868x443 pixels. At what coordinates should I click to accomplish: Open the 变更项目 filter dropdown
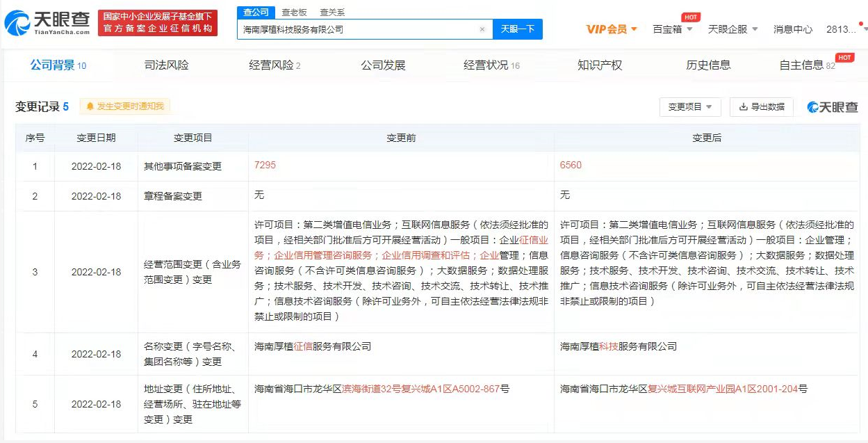(689, 106)
